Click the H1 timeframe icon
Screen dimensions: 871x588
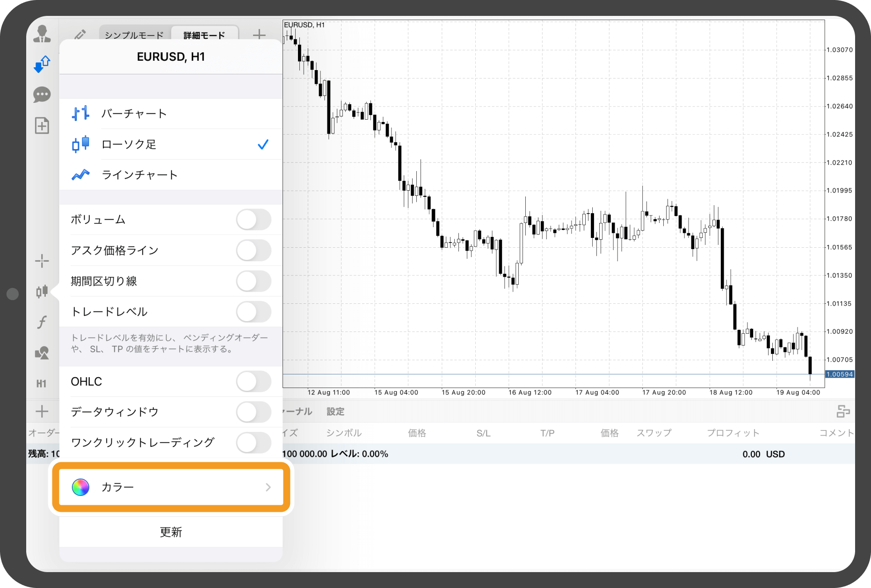42,384
